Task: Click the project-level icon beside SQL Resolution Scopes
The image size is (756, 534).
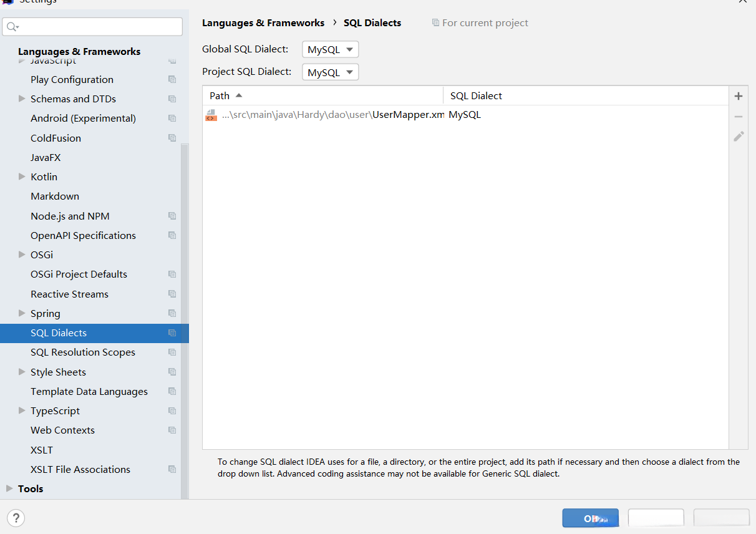Action: (172, 352)
